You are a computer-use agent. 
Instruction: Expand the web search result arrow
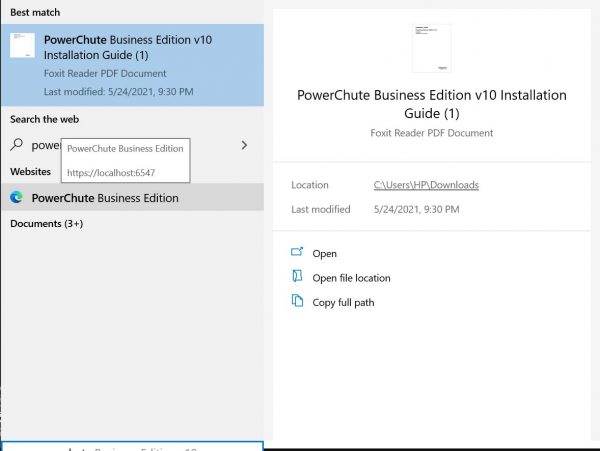[x=244, y=145]
